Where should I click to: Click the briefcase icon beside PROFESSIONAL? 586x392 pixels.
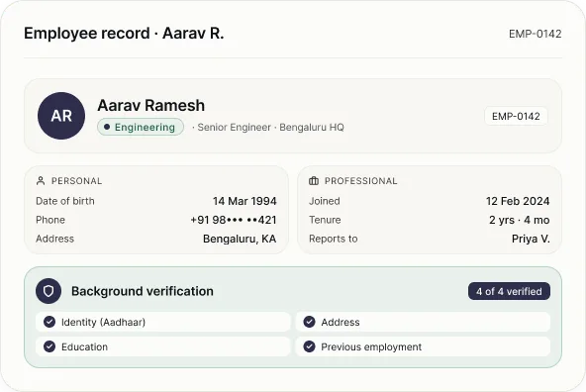tap(314, 181)
